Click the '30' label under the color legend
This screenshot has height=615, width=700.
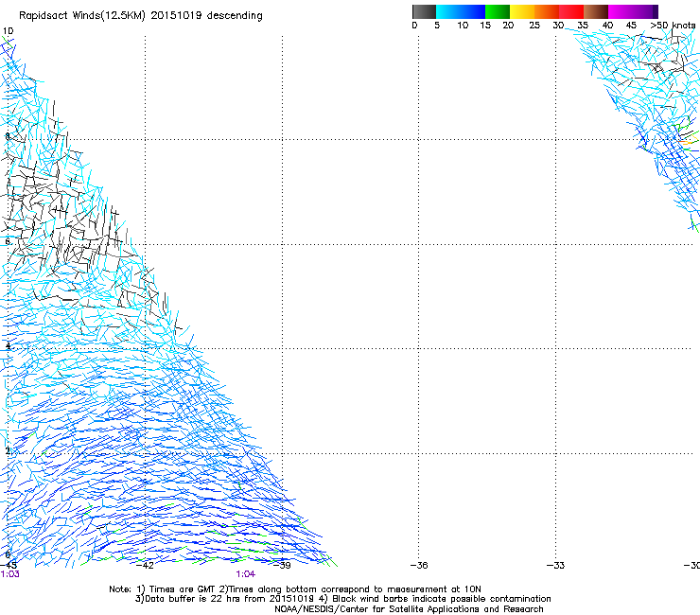tap(558, 26)
